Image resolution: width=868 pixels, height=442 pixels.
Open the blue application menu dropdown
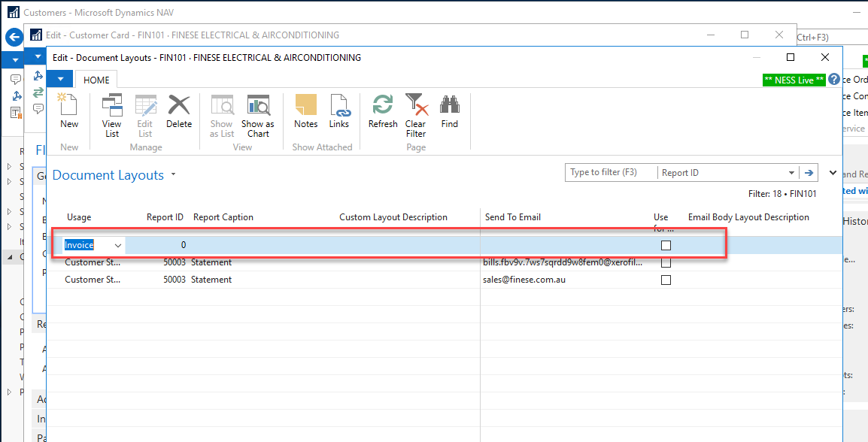(59, 79)
